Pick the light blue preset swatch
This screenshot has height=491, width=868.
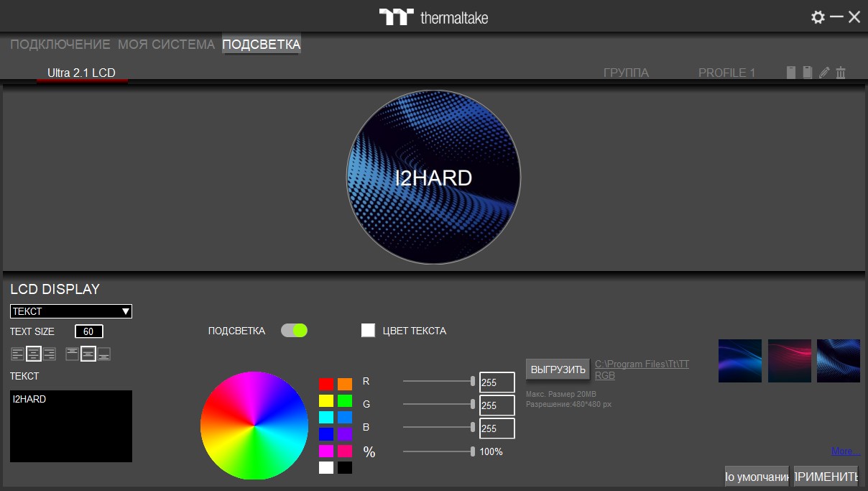[345, 417]
